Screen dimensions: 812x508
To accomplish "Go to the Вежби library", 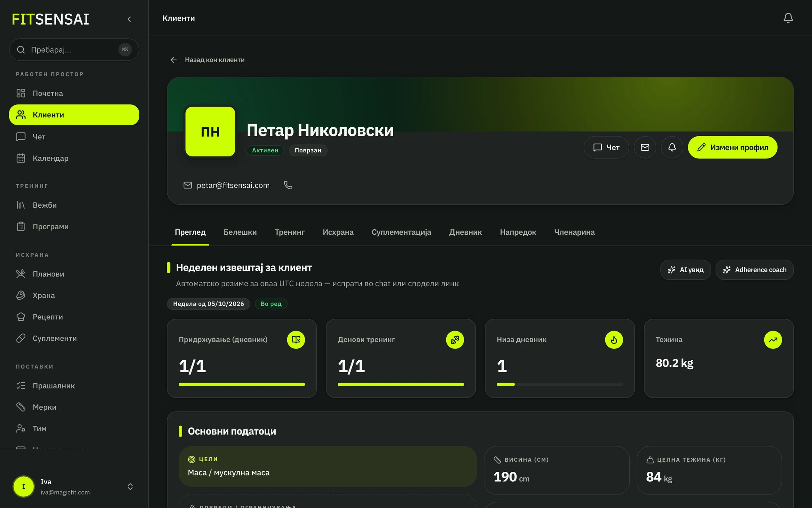I will [74, 205].
